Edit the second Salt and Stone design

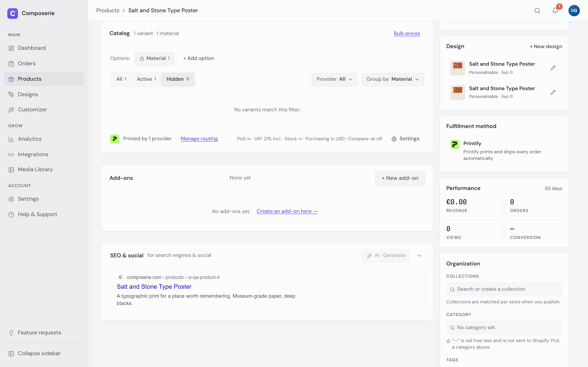pyautogui.click(x=553, y=92)
